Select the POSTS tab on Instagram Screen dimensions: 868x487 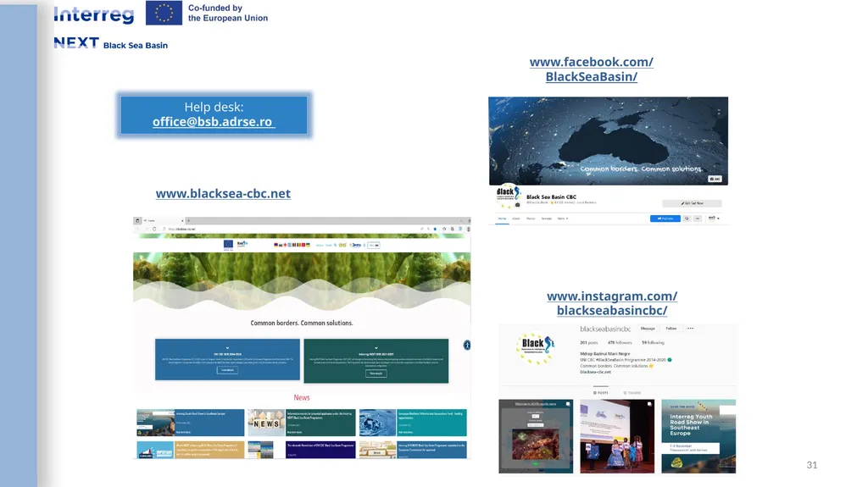point(601,392)
